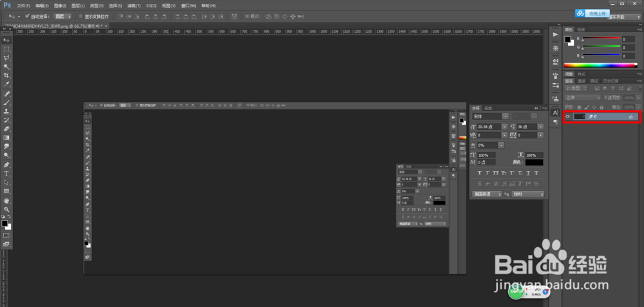Switch to the 段落 tab in Character panel
644x307 pixels.
click(488, 108)
